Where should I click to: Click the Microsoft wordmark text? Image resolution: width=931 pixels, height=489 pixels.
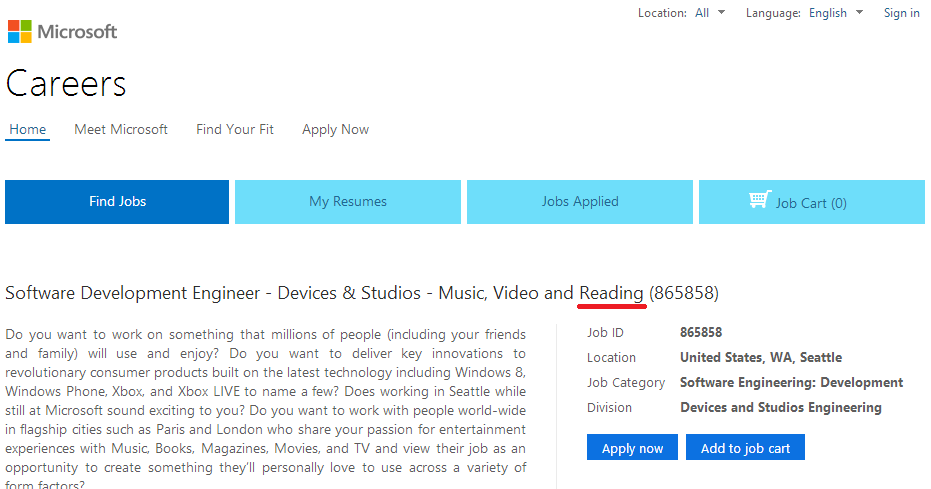[77, 31]
